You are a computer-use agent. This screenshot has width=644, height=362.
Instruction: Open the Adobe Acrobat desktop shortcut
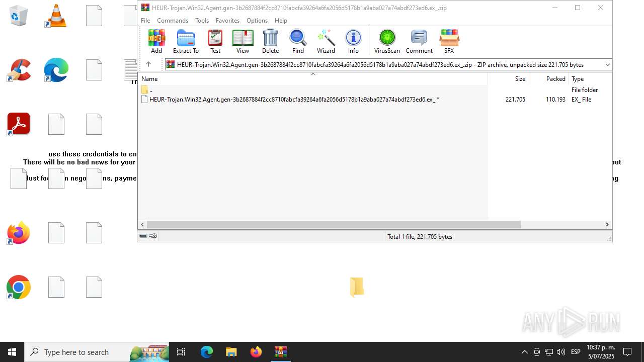click(19, 124)
